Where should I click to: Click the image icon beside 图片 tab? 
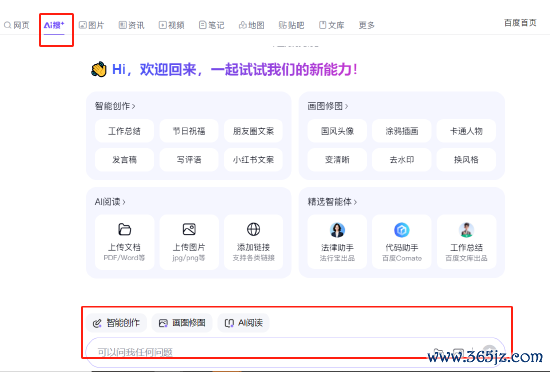pyautogui.click(x=82, y=25)
